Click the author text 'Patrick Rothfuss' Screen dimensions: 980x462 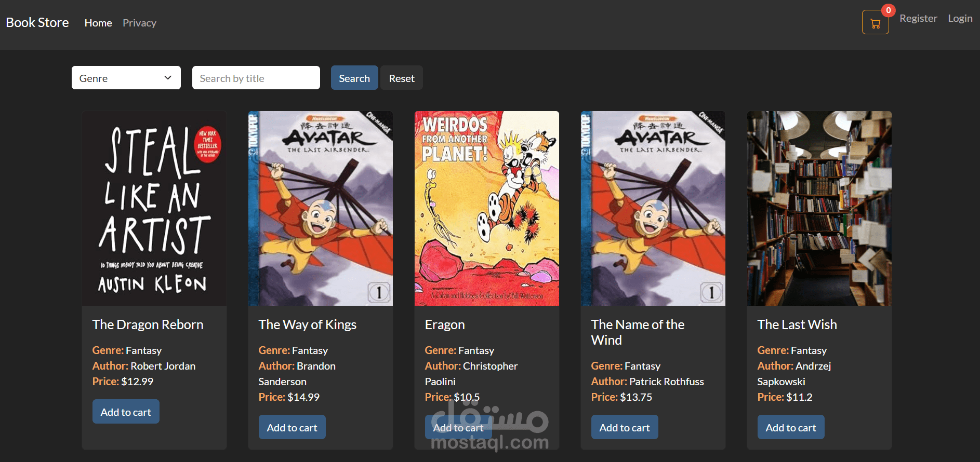pyautogui.click(x=667, y=382)
